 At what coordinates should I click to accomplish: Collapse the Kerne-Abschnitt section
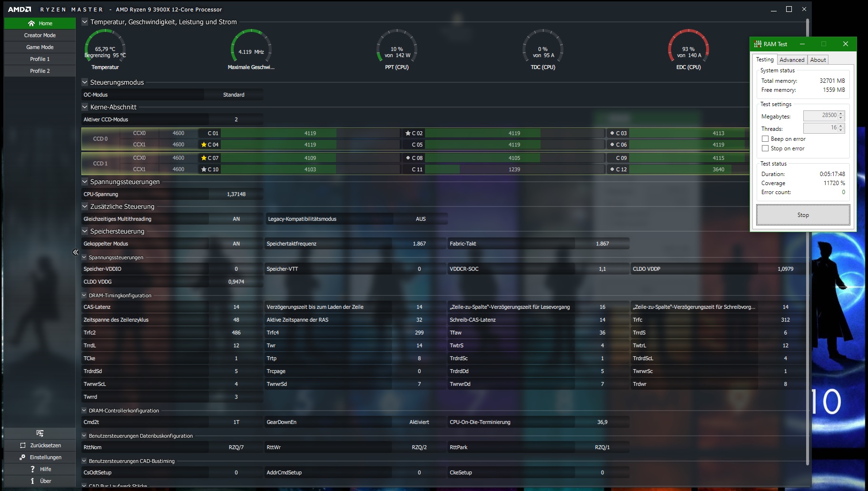pos(85,107)
